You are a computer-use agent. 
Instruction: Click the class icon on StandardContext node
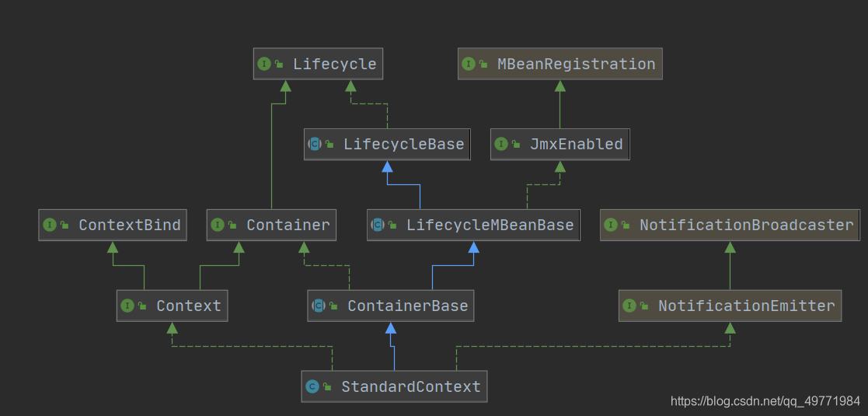click(312, 386)
